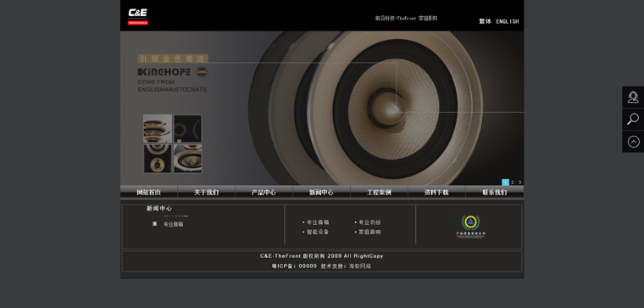Click the C&E Professional logo
Screen dimensions: 644x308
click(137, 16)
